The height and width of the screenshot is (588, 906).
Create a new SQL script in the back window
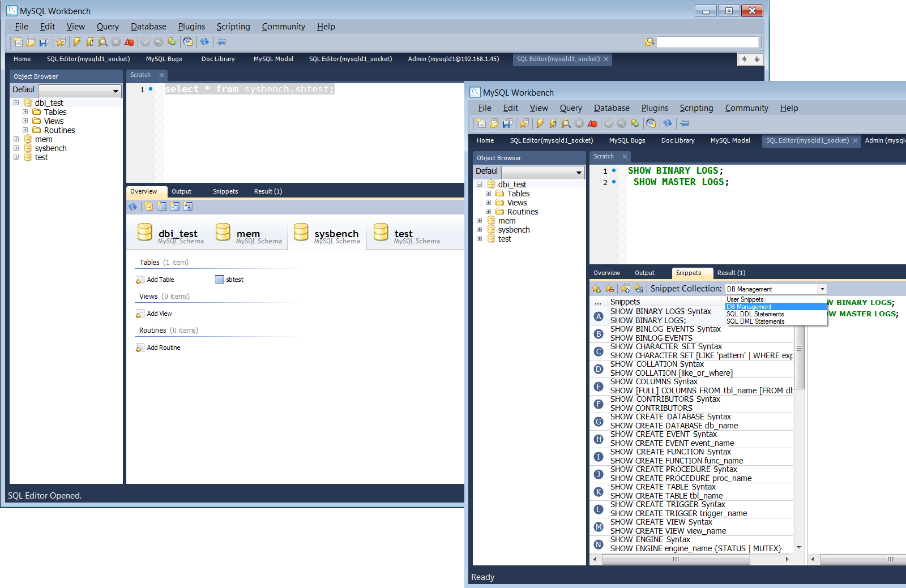(x=18, y=42)
